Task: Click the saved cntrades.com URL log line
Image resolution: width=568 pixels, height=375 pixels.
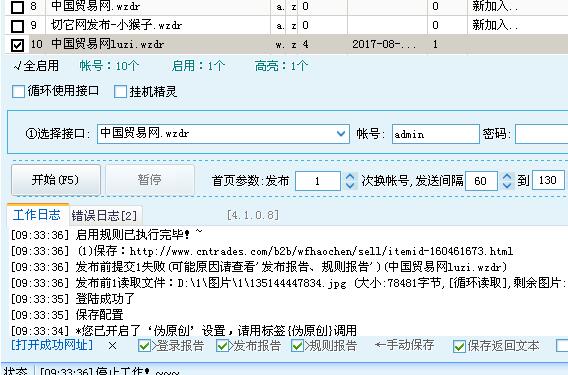Action: (262, 251)
